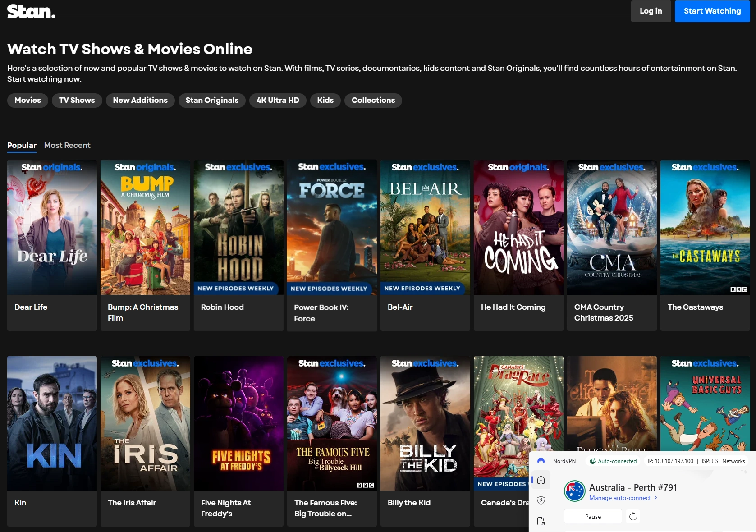Open NordVPN file share icon
Screen dimensions: 756x532
coord(541,521)
